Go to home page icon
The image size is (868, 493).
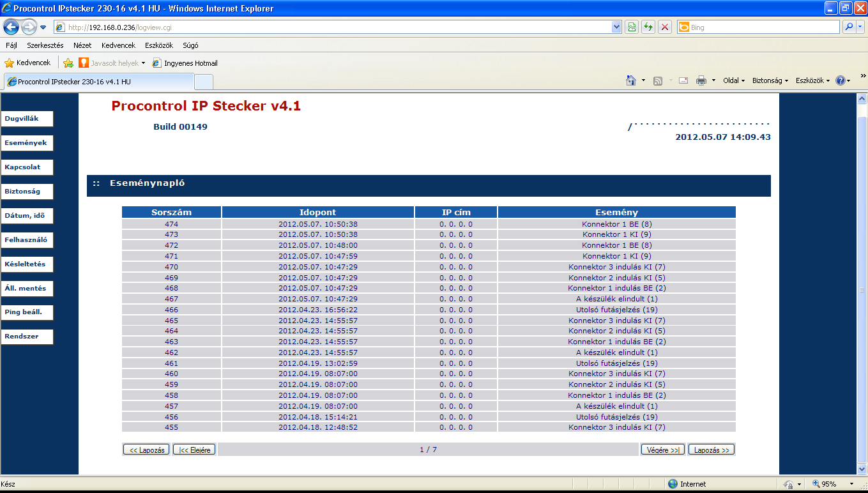coord(631,80)
